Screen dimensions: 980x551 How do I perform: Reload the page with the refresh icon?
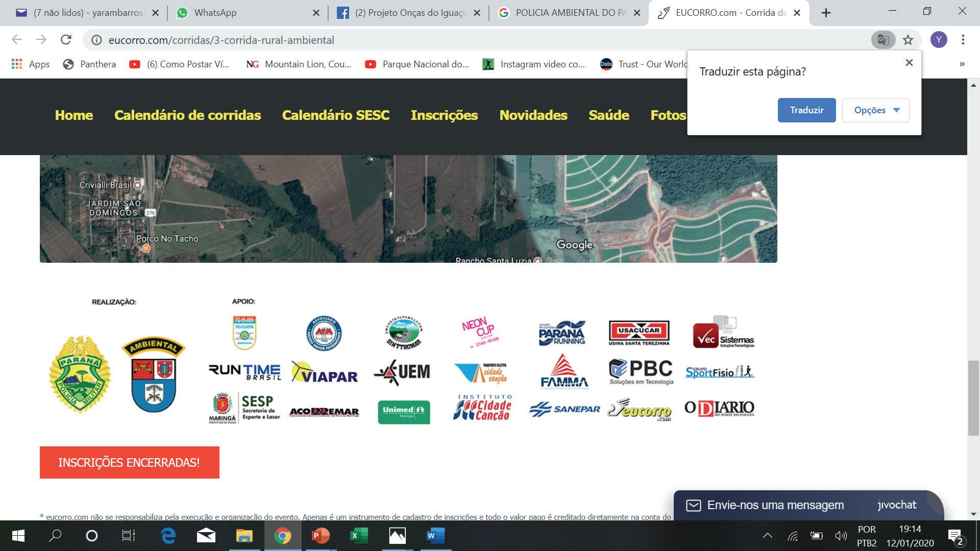(66, 40)
